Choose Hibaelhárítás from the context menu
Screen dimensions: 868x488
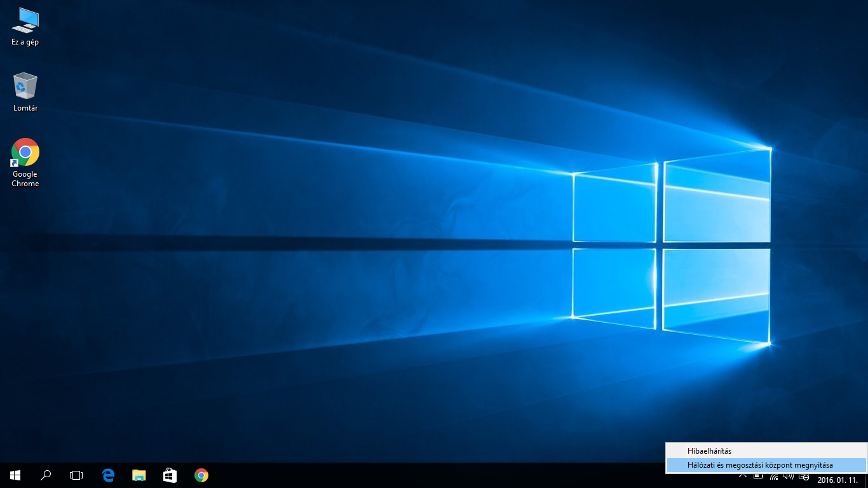[x=709, y=451]
